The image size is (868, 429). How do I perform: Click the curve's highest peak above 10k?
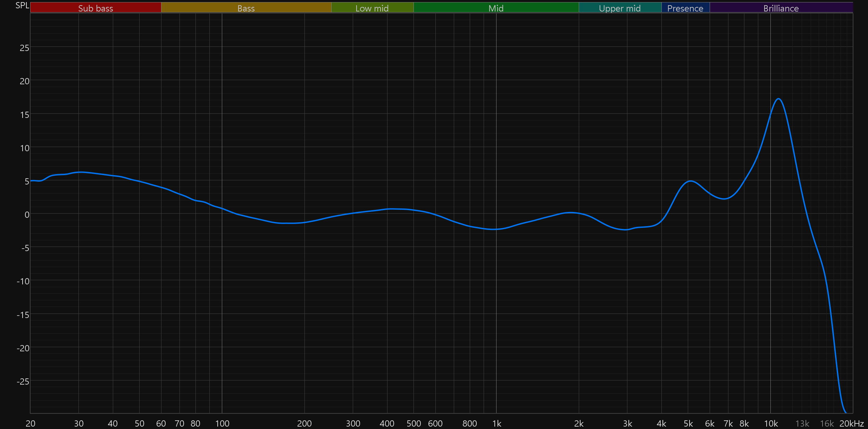[x=779, y=99]
